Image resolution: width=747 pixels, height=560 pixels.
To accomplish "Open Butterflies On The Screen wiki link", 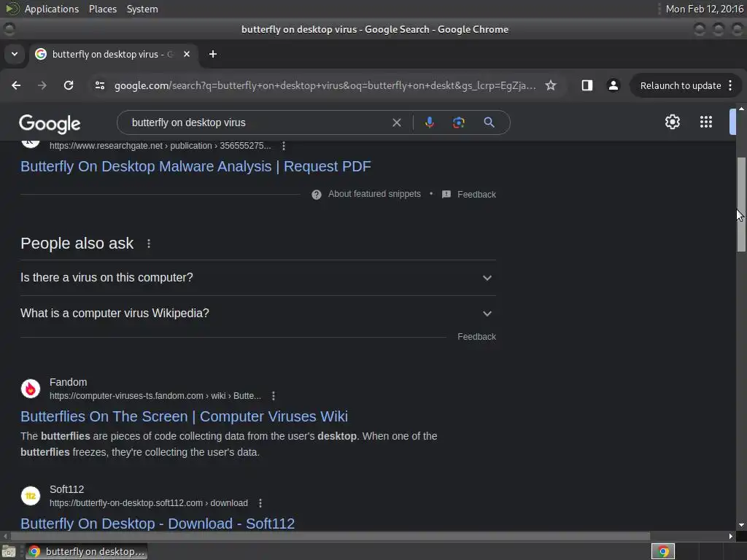I will click(x=184, y=416).
